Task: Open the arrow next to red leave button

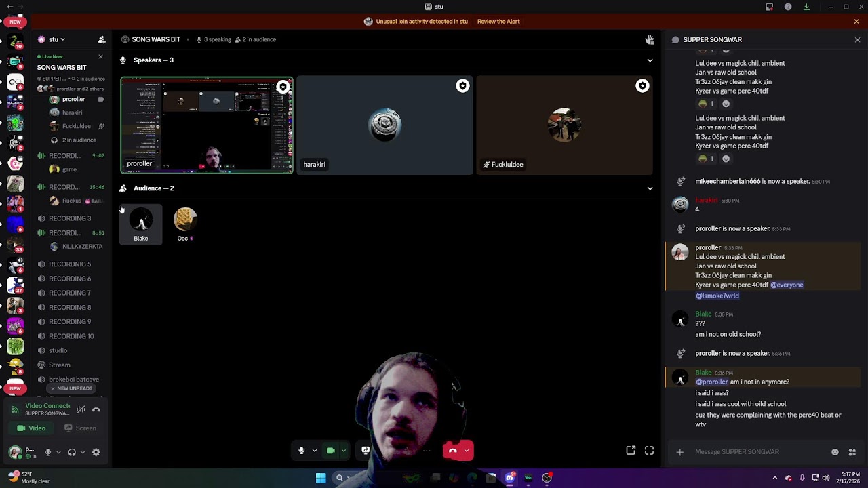Action: pyautogui.click(x=467, y=451)
